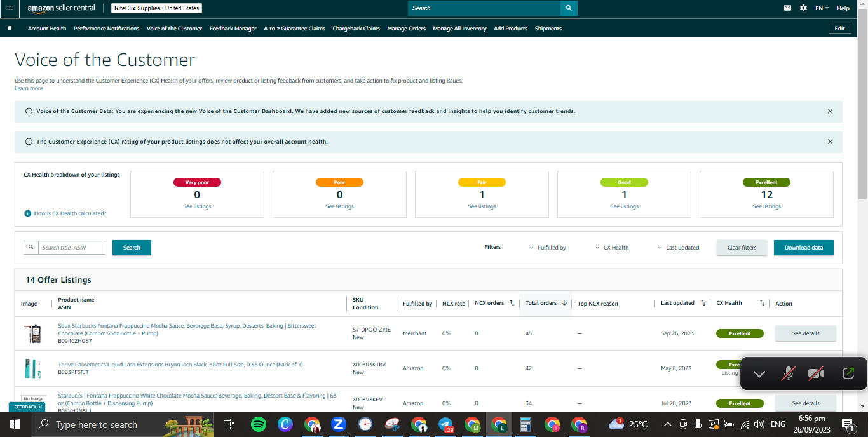Open Shipments menu item
The height and width of the screenshot is (437, 868).
[x=548, y=29]
